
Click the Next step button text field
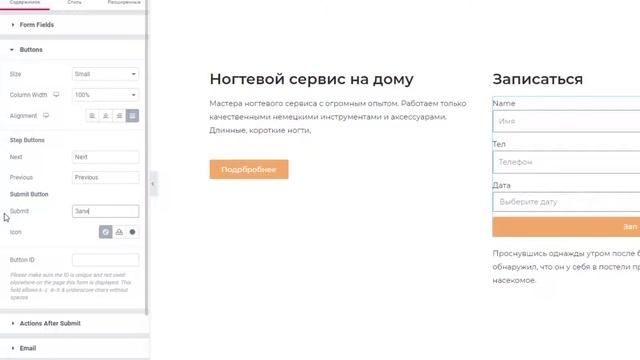coord(106,157)
